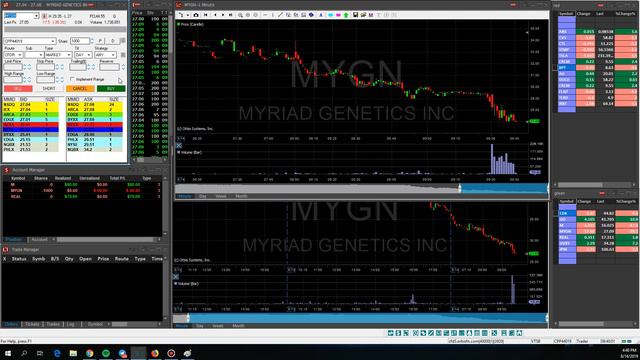The image size is (640, 360).
Task: Select the REAL row in Account Manager
Action: 82,197
